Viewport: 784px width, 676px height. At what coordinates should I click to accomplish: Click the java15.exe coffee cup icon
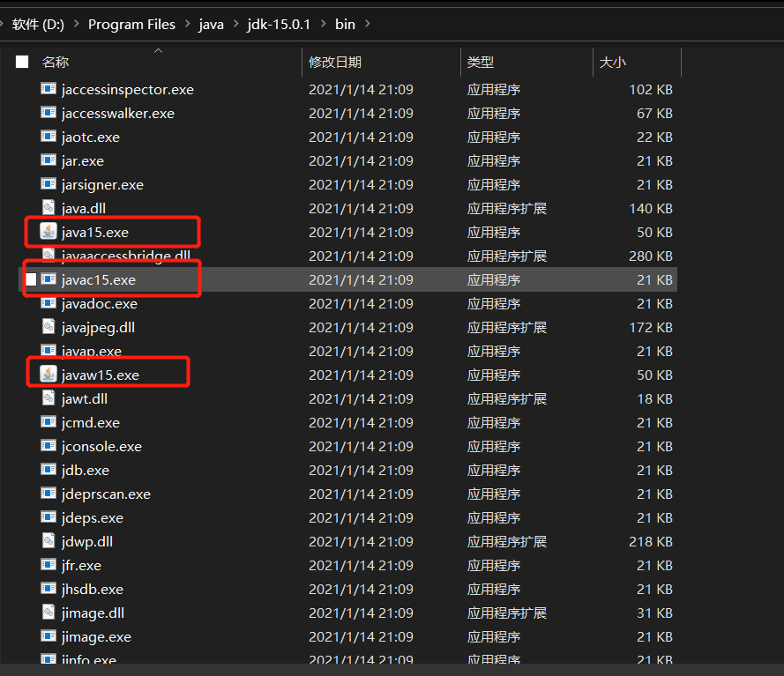tap(48, 232)
